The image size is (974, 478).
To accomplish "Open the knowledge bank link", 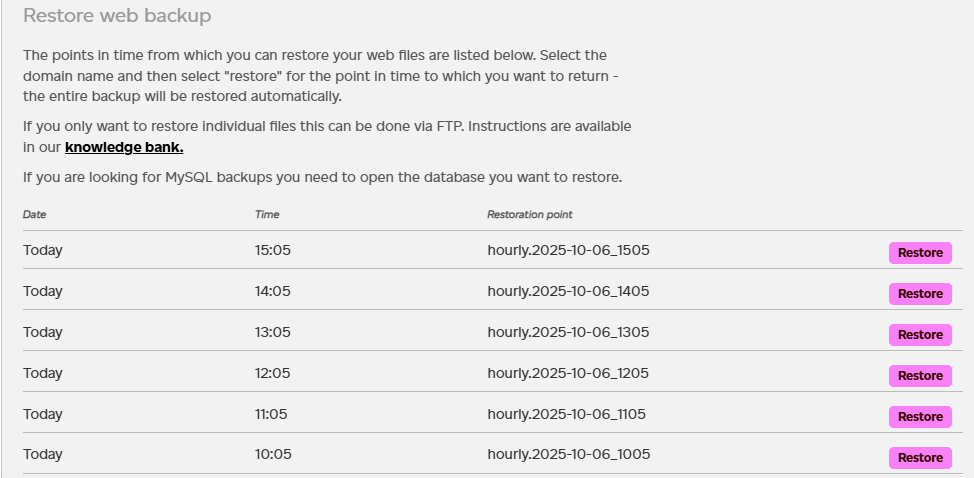I will (124, 148).
